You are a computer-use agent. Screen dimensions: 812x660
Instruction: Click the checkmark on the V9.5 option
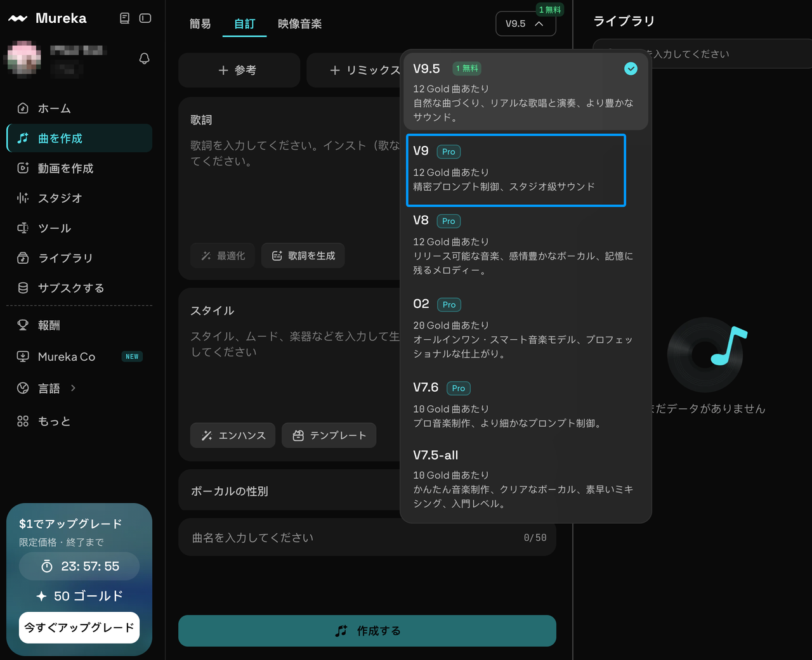click(631, 68)
